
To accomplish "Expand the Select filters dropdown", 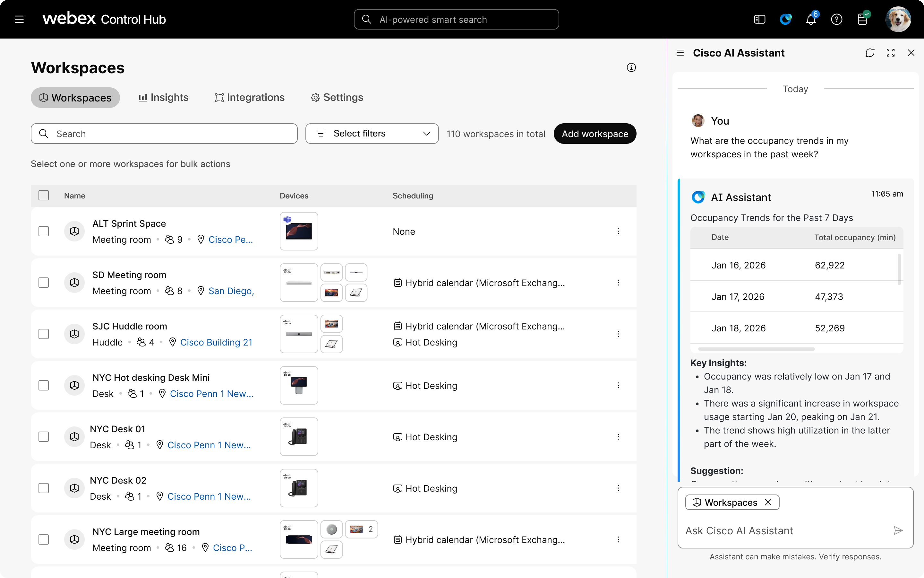I will click(x=372, y=133).
